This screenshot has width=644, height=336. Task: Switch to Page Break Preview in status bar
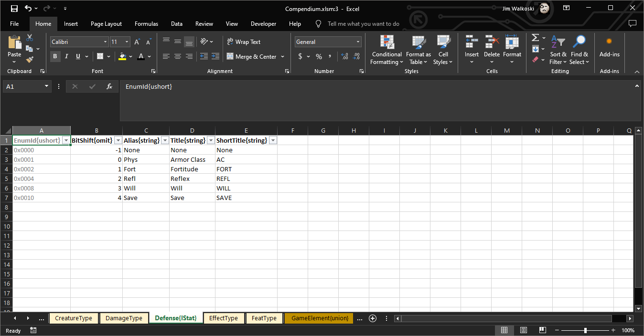coord(542,330)
